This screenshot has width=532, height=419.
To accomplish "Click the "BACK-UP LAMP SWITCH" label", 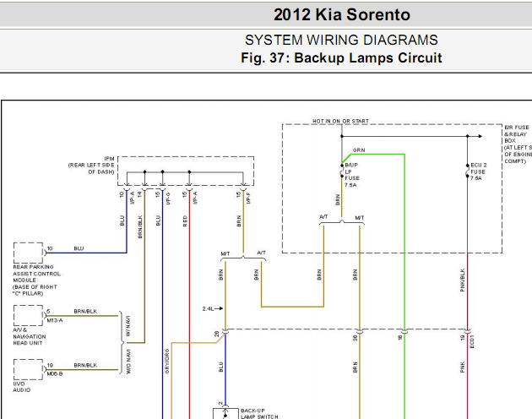I will click(x=259, y=414).
